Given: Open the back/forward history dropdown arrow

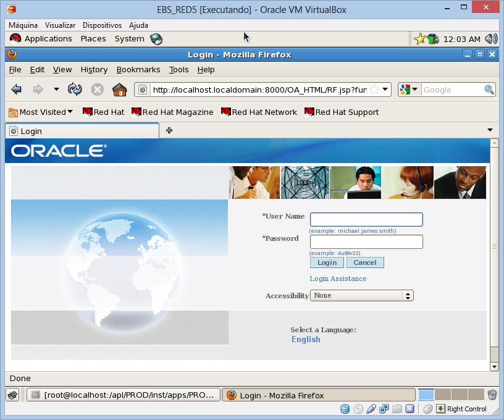Looking at the screenshot, I should coord(56,89).
